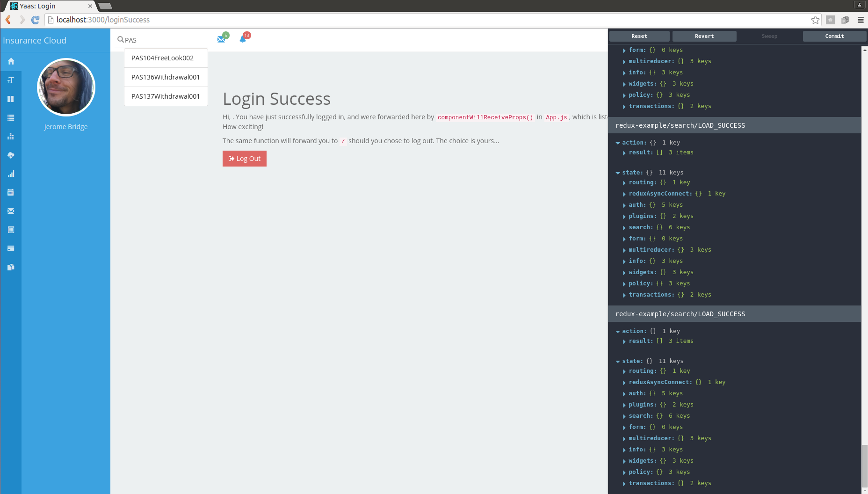
Task: Click the Insurance Cloud brand link
Action: coord(35,40)
